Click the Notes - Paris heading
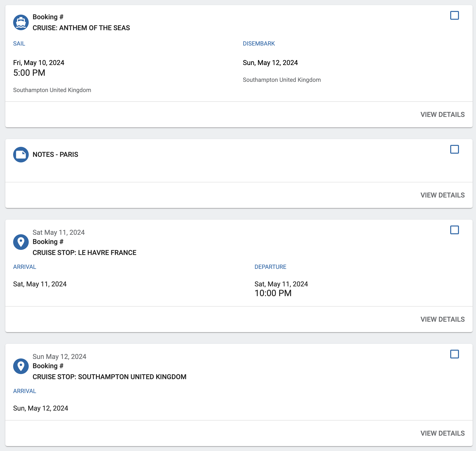The width and height of the screenshot is (476, 451). [x=55, y=154]
